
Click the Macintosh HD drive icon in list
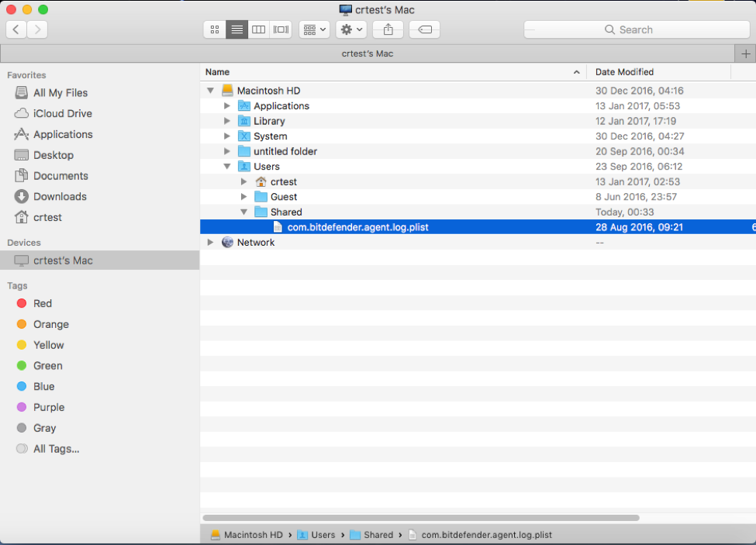click(227, 91)
